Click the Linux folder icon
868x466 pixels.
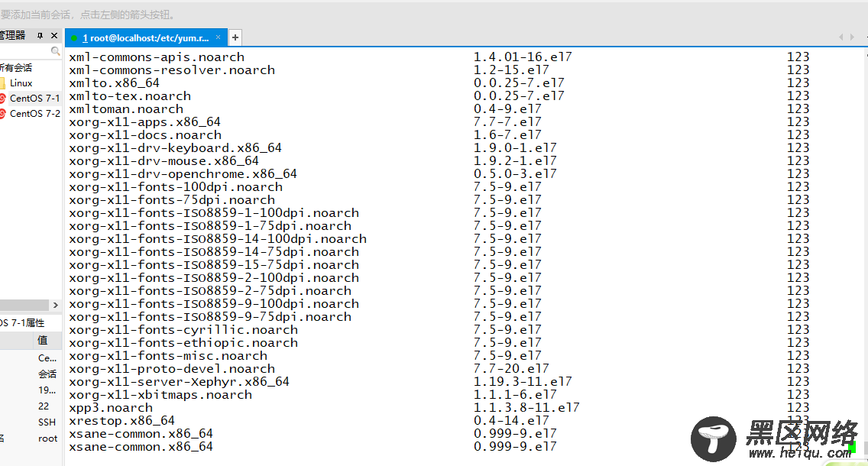click(x=3, y=83)
